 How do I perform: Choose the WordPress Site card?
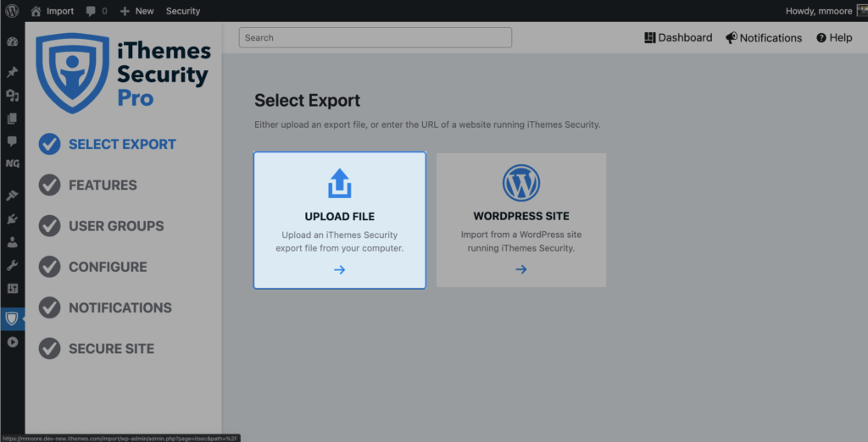521,220
